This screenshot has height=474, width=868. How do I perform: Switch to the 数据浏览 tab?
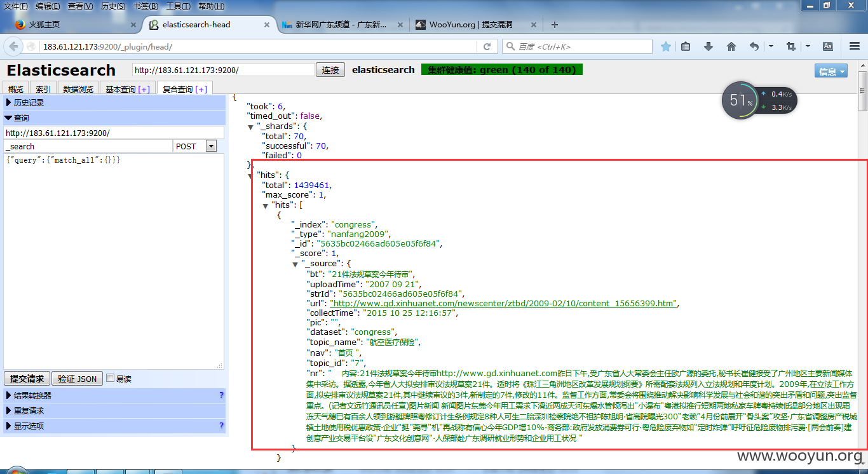[x=78, y=89]
